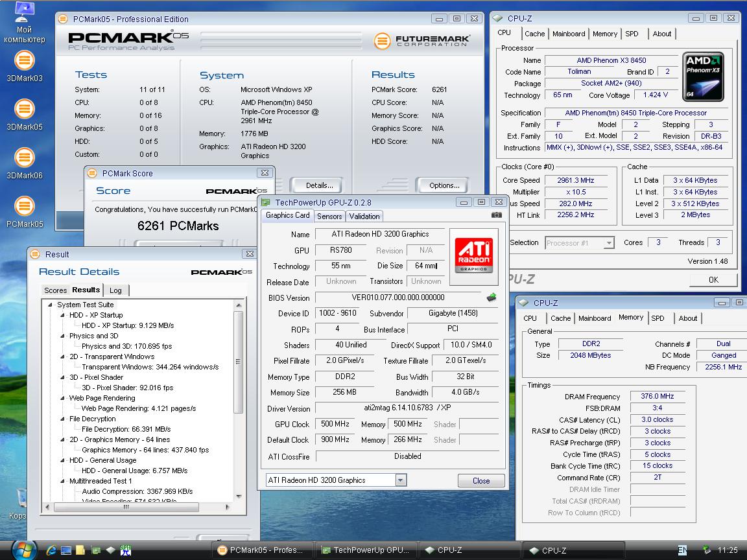Image resolution: width=747 pixels, height=560 pixels.
Task: Switch to Scores tab in Result Details
Action: [x=55, y=290]
